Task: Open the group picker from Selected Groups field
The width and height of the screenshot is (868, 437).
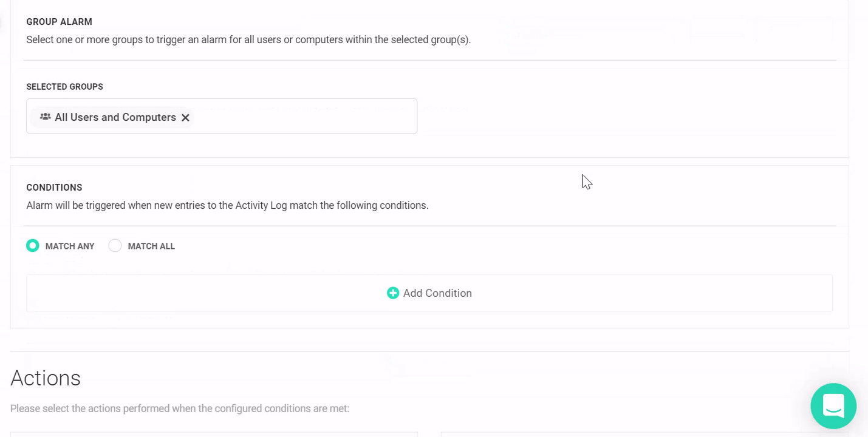Action: pos(304,116)
